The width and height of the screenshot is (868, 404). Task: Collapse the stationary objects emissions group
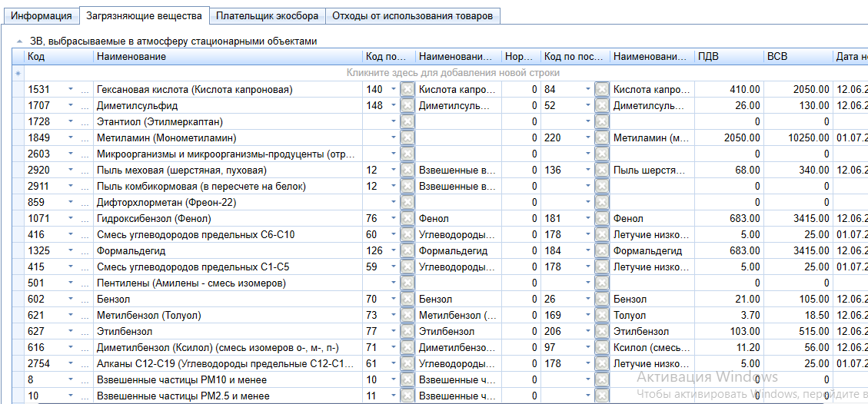pyautogui.click(x=19, y=41)
